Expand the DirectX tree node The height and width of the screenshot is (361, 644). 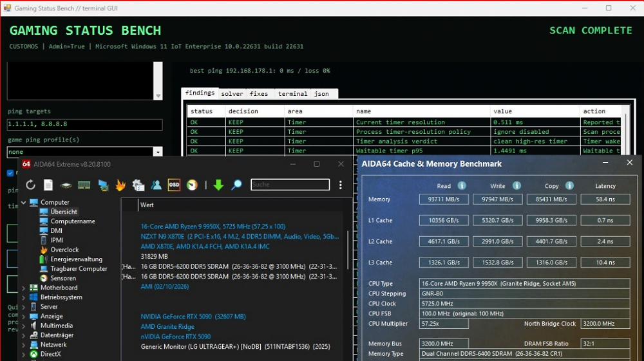tap(23, 354)
